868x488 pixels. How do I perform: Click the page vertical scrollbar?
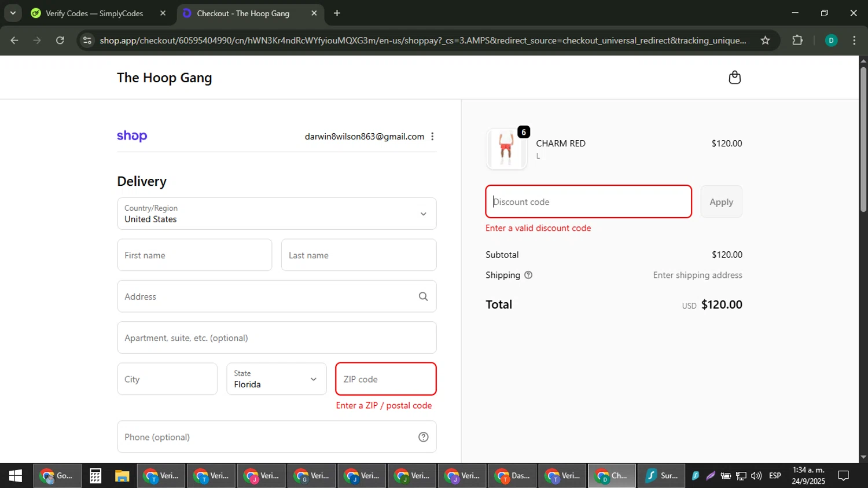tap(863, 139)
